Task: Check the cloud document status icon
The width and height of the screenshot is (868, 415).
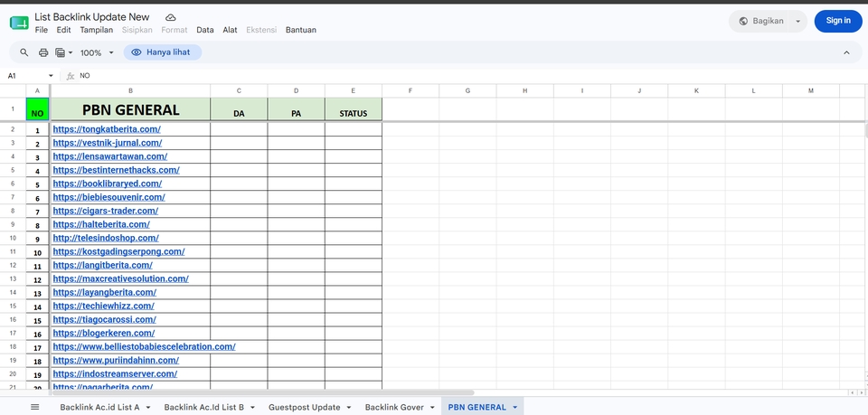Action: [171, 18]
